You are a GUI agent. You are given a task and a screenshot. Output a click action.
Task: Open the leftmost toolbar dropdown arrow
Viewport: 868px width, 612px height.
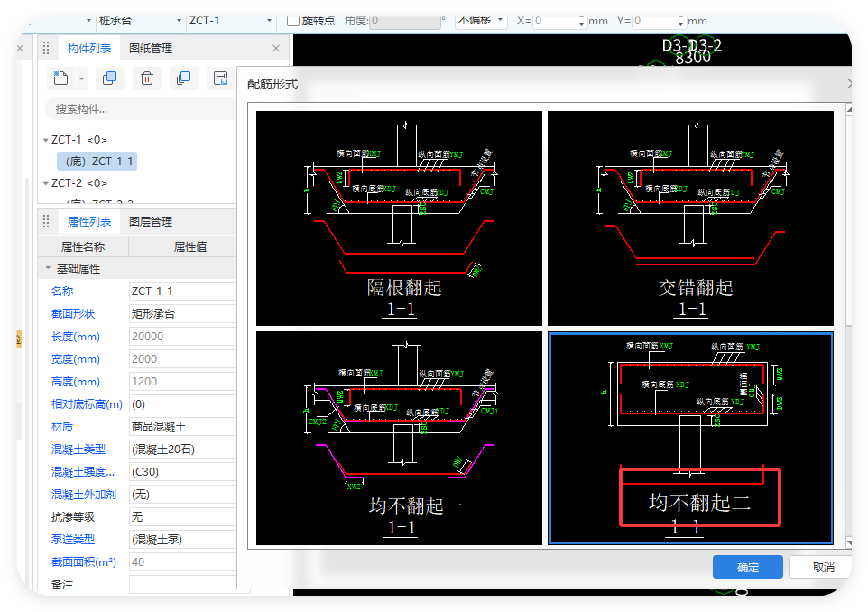88,21
